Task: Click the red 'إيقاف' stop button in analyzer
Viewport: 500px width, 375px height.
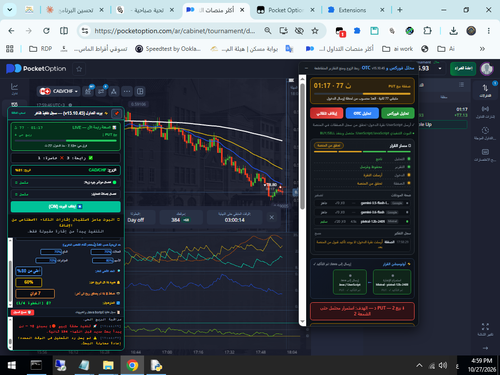Action: [x=326, y=113]
